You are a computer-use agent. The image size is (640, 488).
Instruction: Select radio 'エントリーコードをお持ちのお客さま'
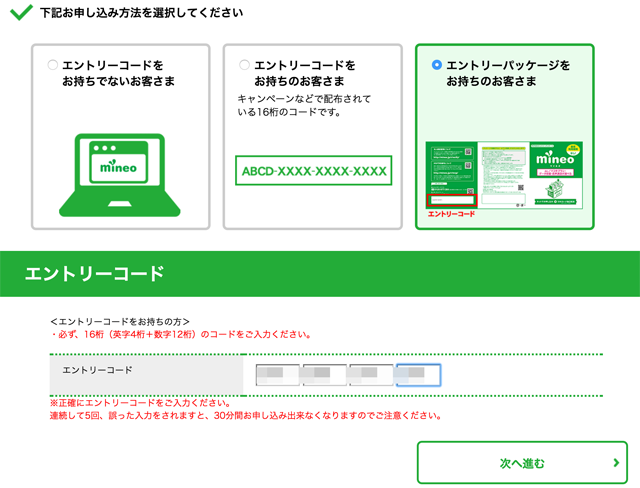(x=244, y=65)
